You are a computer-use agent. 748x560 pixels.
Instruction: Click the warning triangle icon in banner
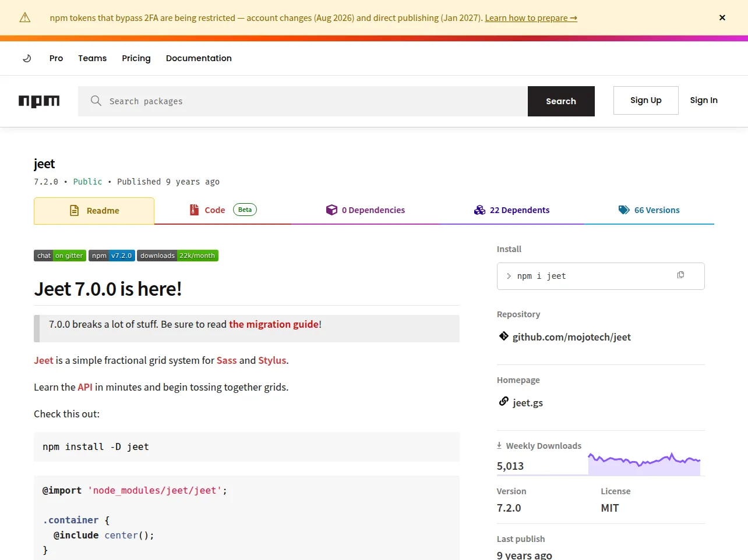pyautogui.click(x=25, y=17)
